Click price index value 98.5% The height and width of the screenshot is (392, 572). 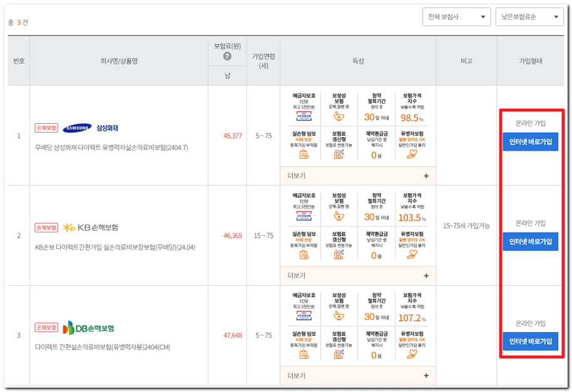[x=412, y=118]
